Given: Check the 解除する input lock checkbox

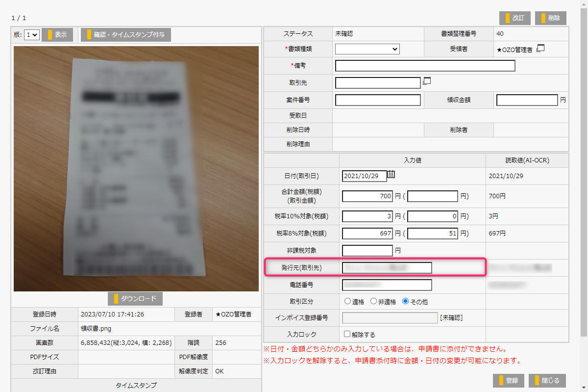Looking at the screenshot, I should click(347, 334).
